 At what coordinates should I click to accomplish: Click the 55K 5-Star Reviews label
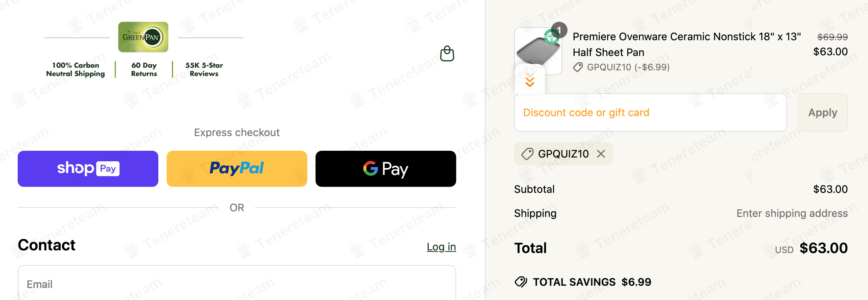(204, 70)
